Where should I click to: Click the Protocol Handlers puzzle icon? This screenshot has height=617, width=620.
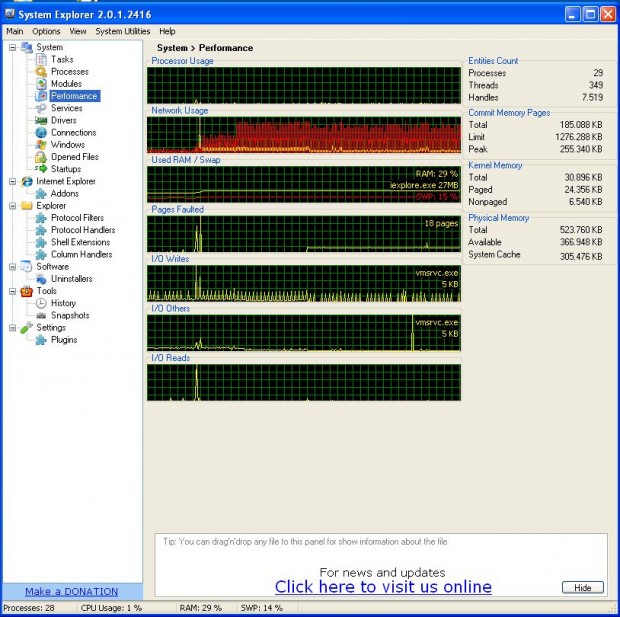click(x=41, y=230)
